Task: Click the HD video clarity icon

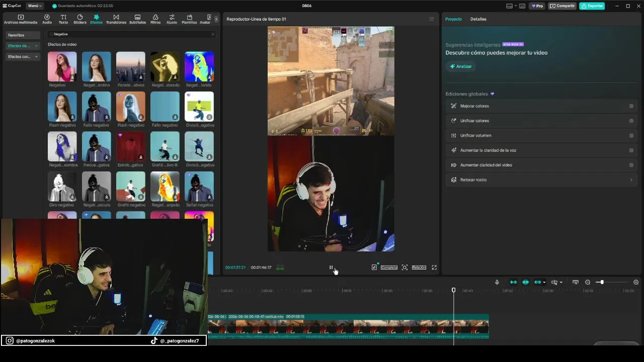Action: pyautogui.click(x=453, y=165)
